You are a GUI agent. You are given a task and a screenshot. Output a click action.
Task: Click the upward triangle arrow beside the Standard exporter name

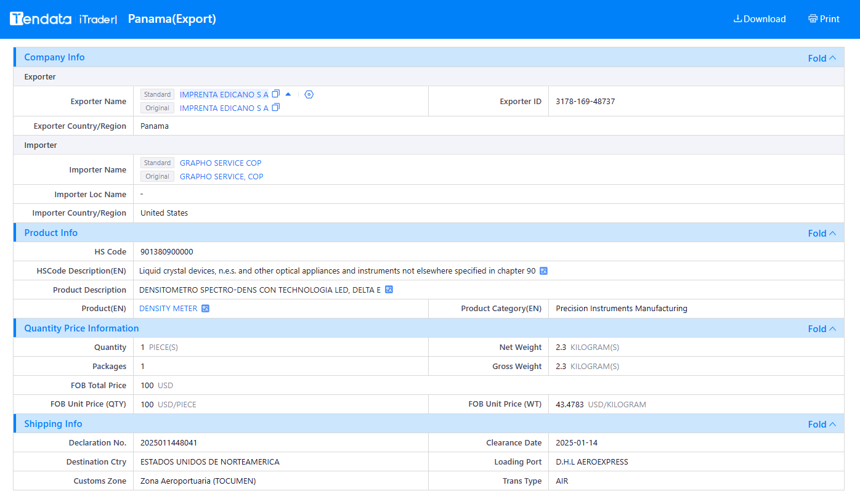pyautogui.click(x=288, y=94)
